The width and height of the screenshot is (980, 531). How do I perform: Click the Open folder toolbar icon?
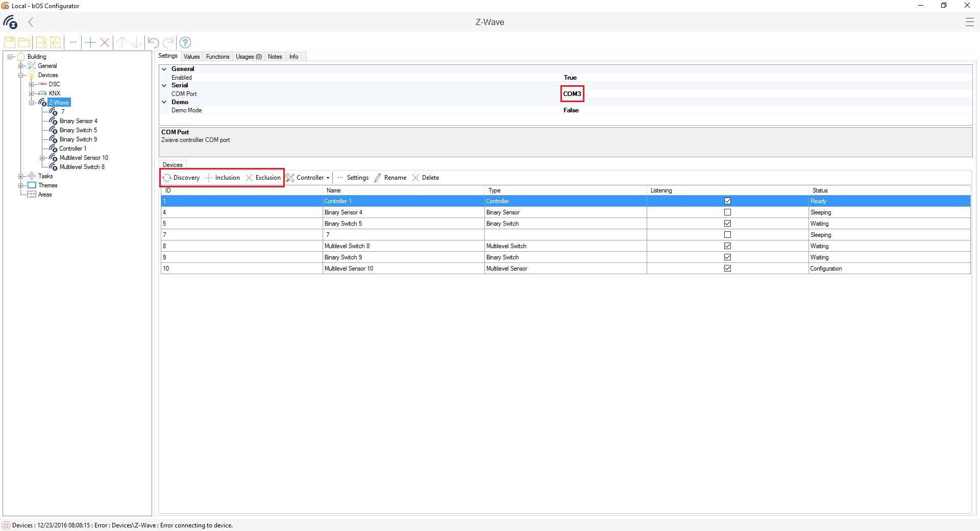click(x=24, y=42)
